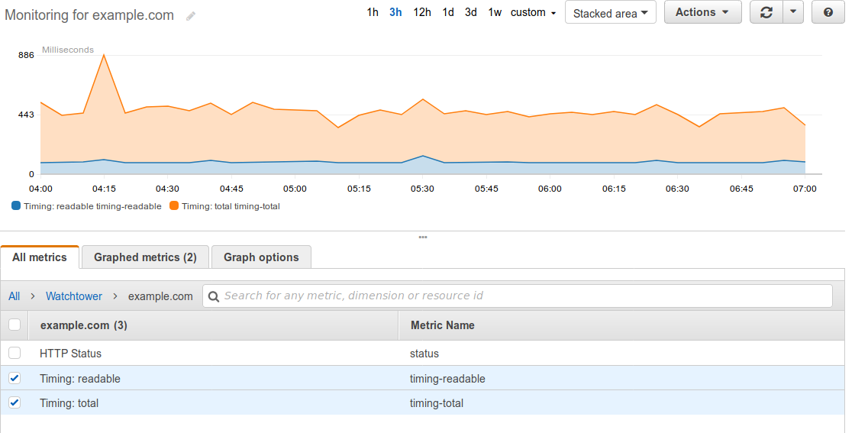Open the custom time range dropdown
Screen dimensions: 868x433
pyautogui.click(x=533, y=12)
